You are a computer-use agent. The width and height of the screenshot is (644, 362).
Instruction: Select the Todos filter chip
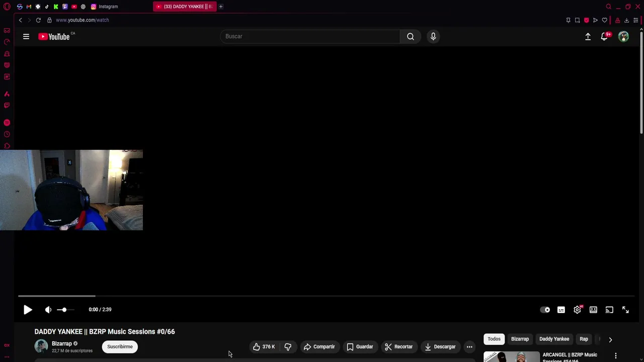pos(494,339)
